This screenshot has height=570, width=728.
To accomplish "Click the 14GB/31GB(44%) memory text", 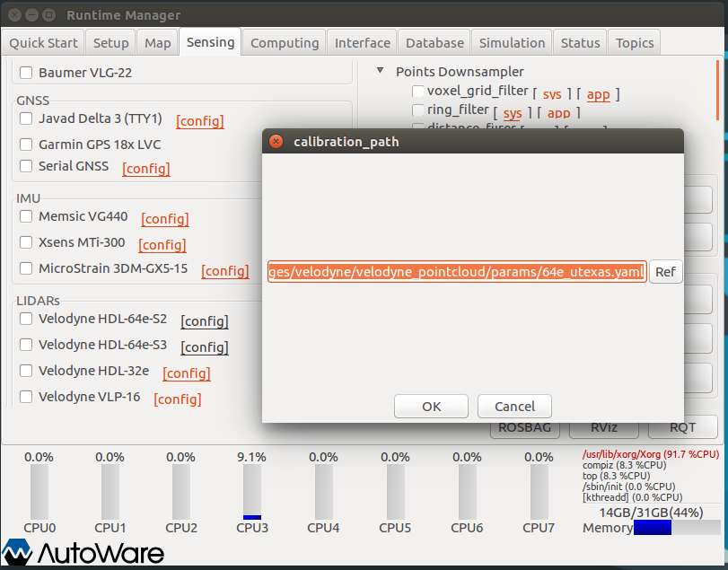I will [x=651, y=513].
